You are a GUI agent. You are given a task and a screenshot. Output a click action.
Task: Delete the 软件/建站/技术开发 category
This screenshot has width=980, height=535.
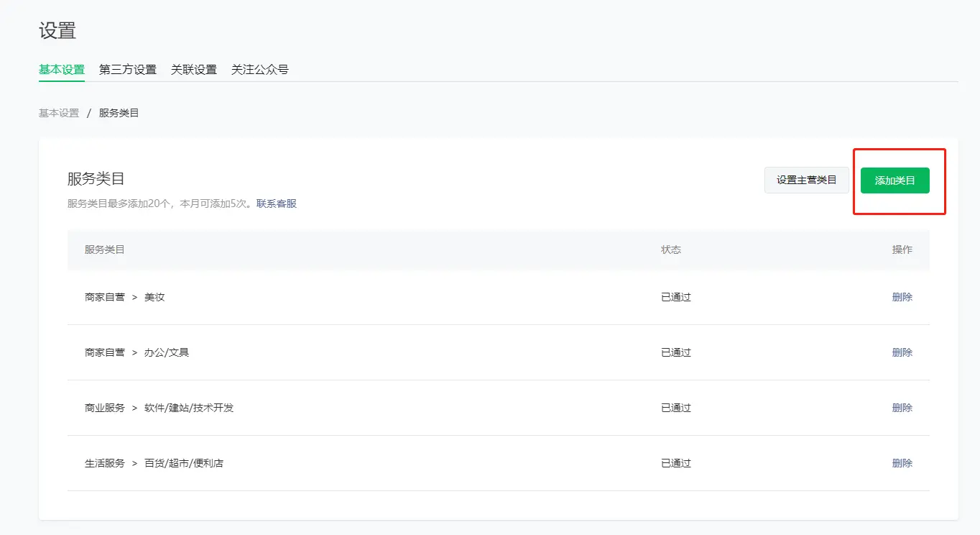tap(902, 408)
